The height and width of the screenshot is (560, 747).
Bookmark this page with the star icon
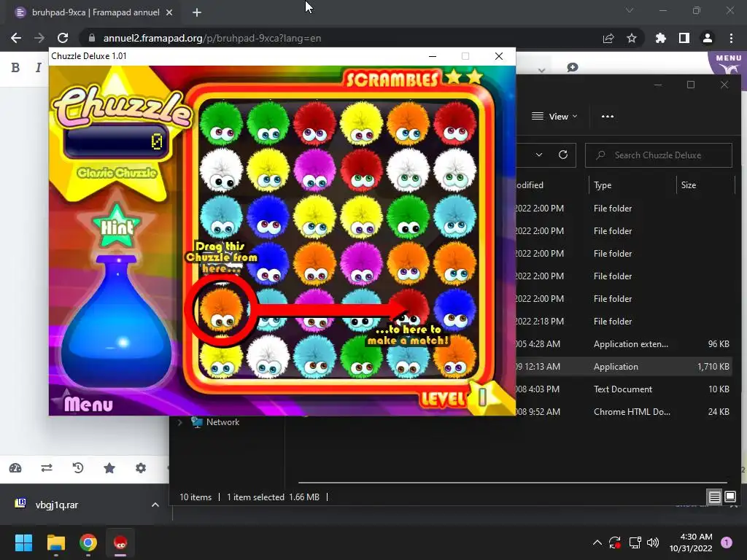click(x=631, y=38)
